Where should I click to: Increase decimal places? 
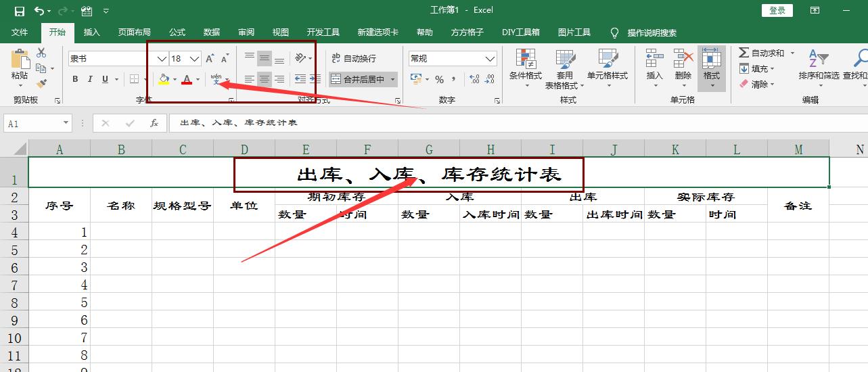[475, 79]
